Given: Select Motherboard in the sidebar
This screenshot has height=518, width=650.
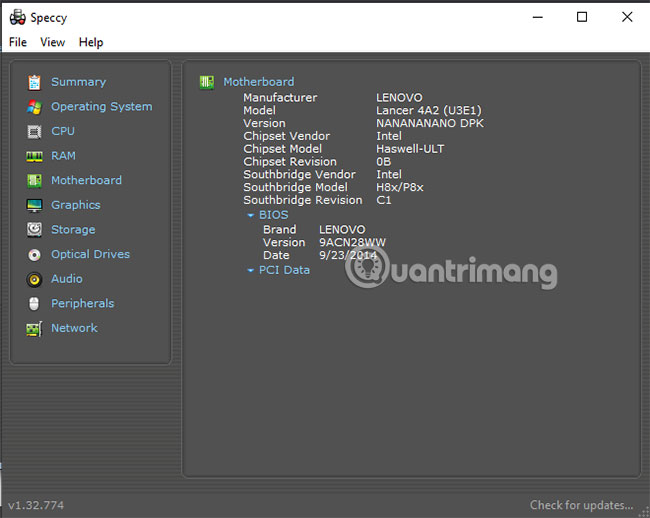Looking at the screenshot, I should [x=87, y=180].
